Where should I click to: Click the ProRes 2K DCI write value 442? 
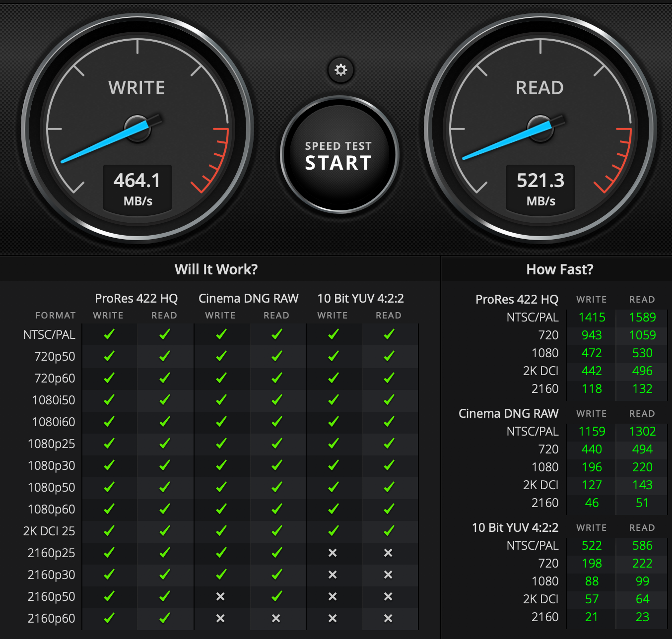tap(592, 371)
